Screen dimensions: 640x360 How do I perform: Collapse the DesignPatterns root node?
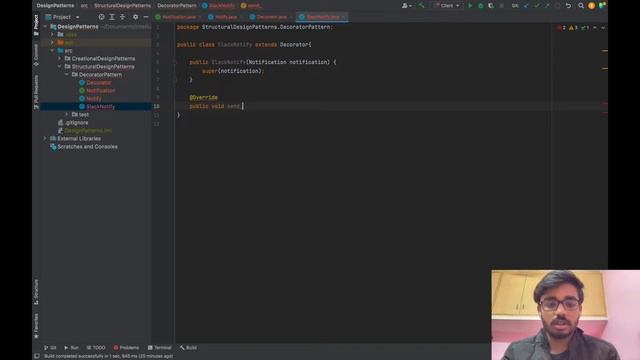point(45,27)
